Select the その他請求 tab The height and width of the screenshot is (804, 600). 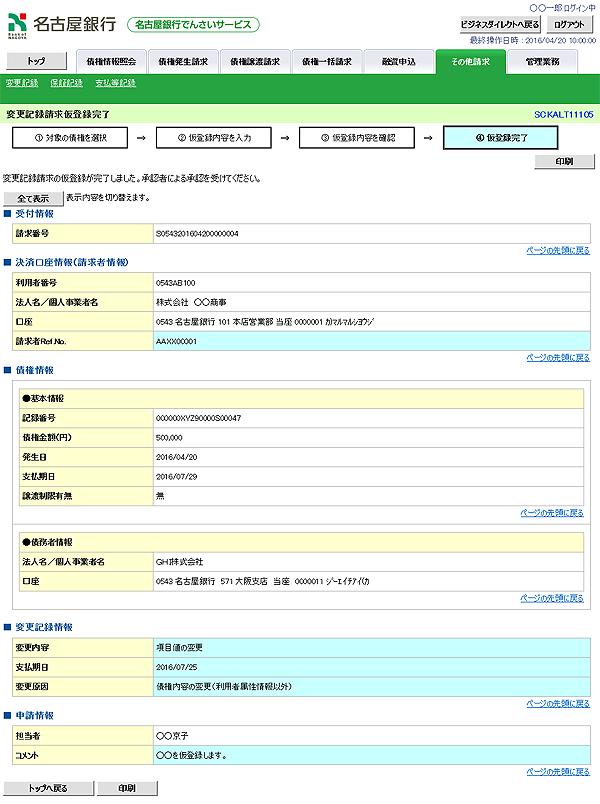[x=470, y=62]
